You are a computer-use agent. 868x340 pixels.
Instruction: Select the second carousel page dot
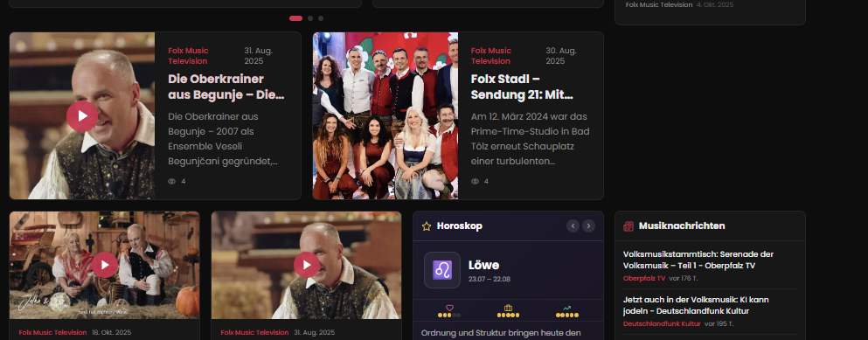(310, 18)
